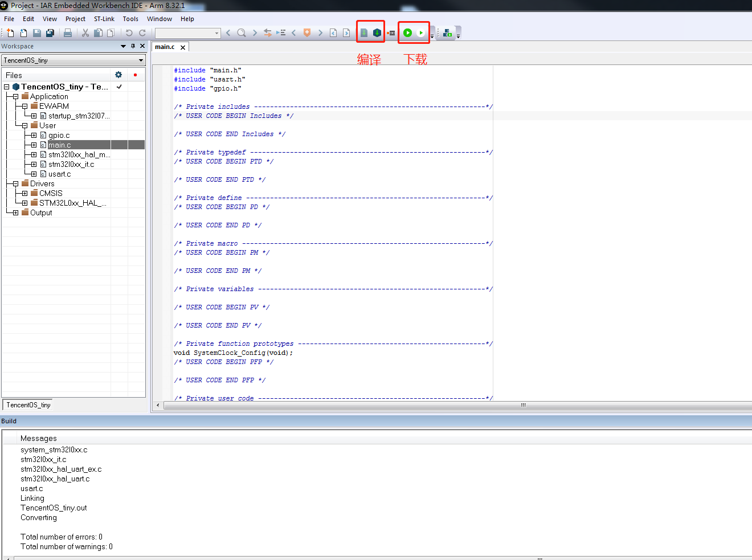This screenshot has width=752, height=560.
Task: Click Debug without Downloading icon
Action: click(x=421, y=32)
